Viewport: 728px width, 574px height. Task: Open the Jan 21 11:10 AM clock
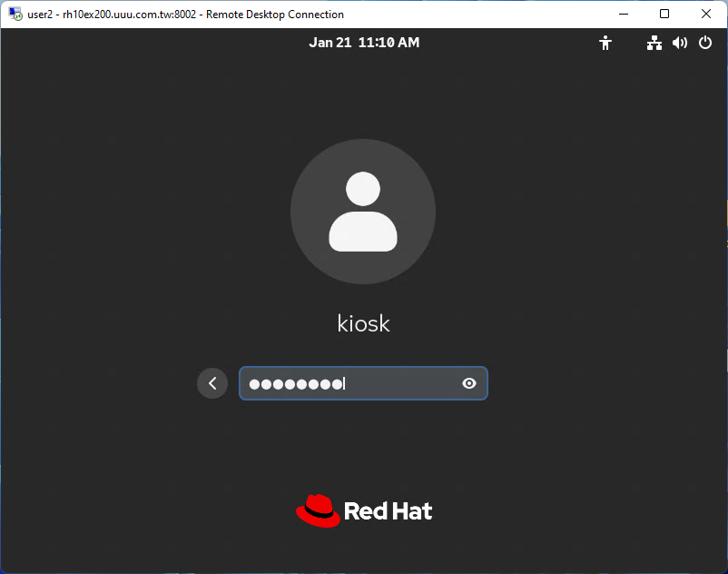364,43
